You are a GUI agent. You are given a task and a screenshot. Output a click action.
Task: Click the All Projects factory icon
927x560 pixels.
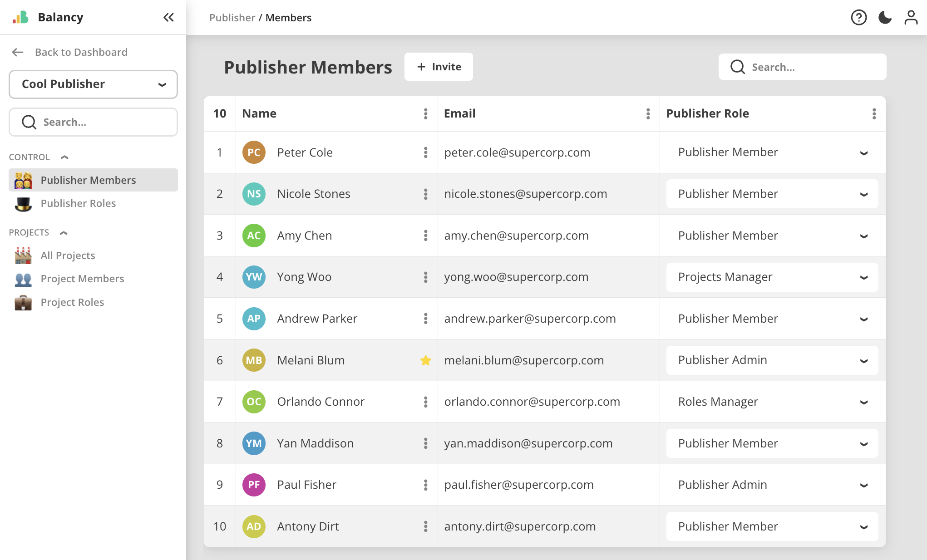pyautogui.click(x=24, y=255)
